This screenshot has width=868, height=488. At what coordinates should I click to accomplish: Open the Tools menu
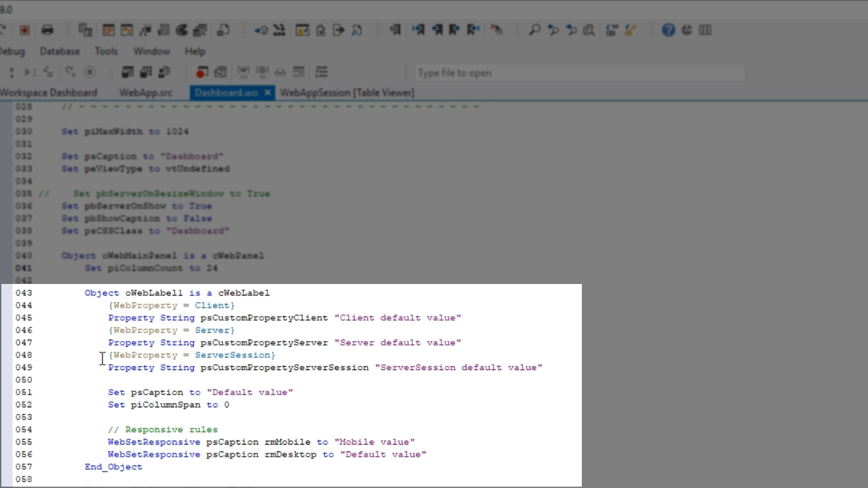[x=106, y=52]
